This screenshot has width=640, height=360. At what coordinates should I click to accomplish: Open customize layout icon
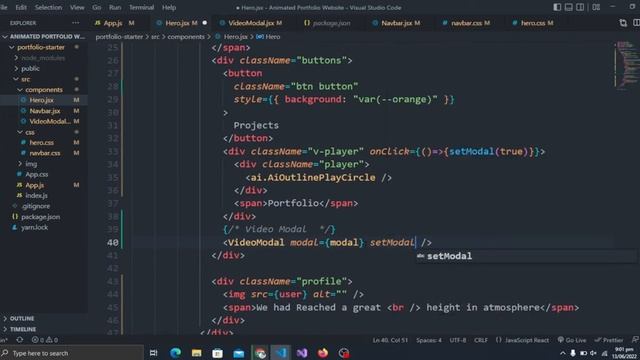coord(596,7)
